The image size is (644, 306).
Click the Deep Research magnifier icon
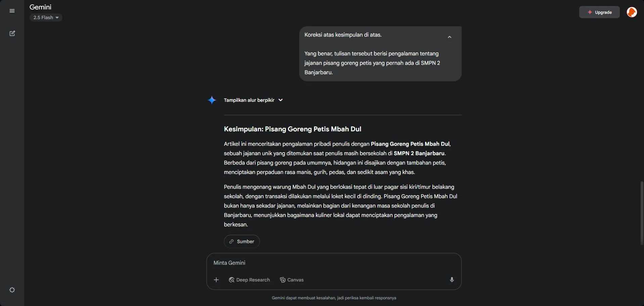click(232, 280)
